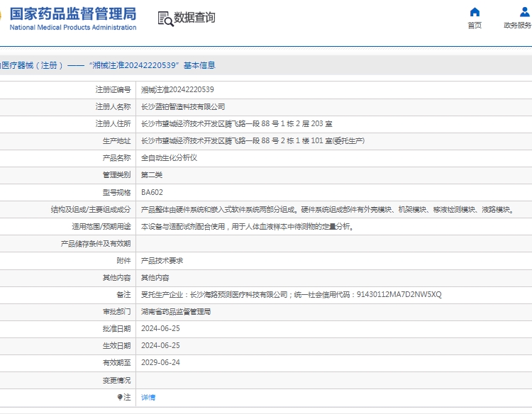Click the approval department 湖南省药品监督管理局
The width and height of the screenshot is (532, 414).
[176, 312]
